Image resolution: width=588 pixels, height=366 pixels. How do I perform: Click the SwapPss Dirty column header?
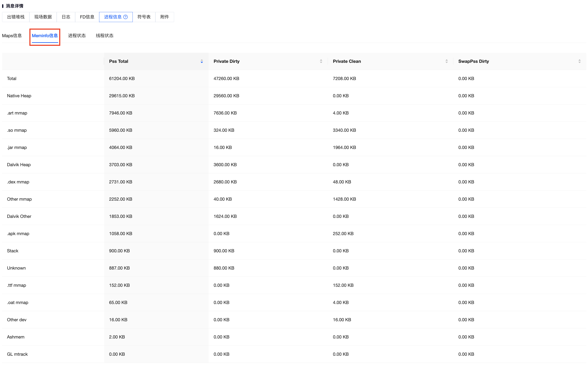click(520, 62)
